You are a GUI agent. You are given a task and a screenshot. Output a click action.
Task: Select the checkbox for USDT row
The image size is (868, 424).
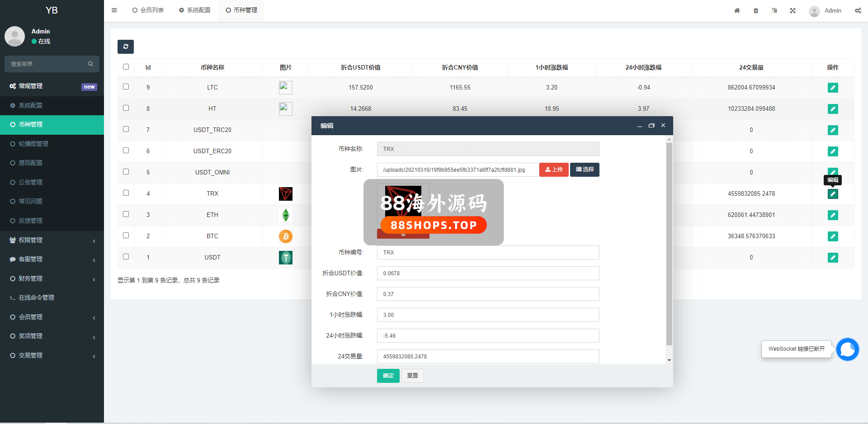126,257
